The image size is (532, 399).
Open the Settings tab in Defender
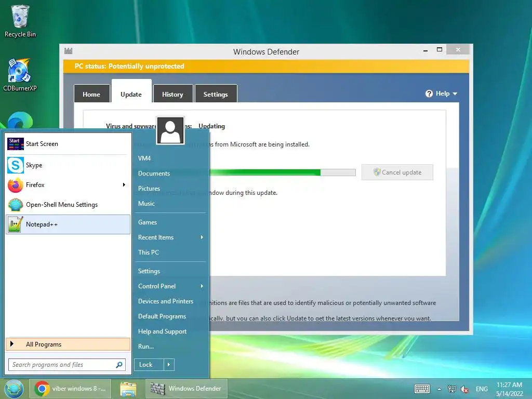pos(216,94)
